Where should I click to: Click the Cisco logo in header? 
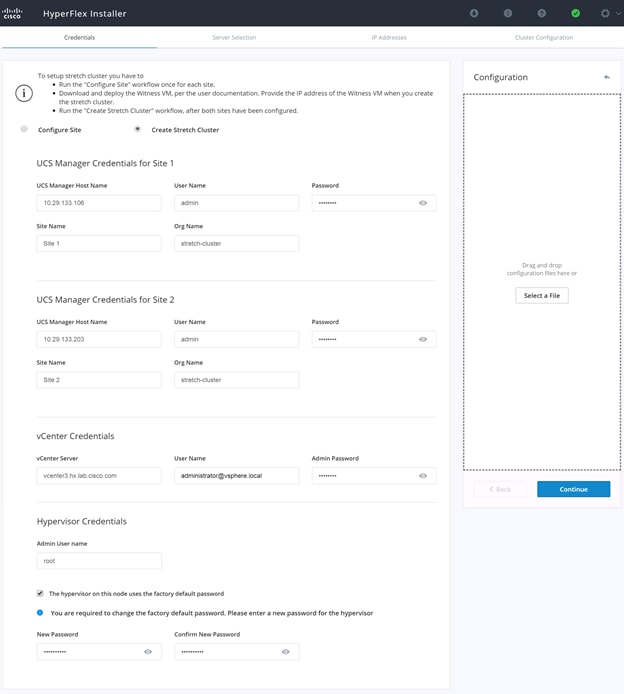pyautogui.click(x=12, y=13)
